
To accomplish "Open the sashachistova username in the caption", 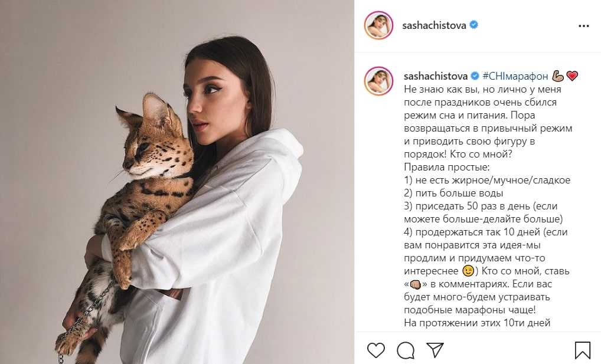I will click(x=436, y=76).
